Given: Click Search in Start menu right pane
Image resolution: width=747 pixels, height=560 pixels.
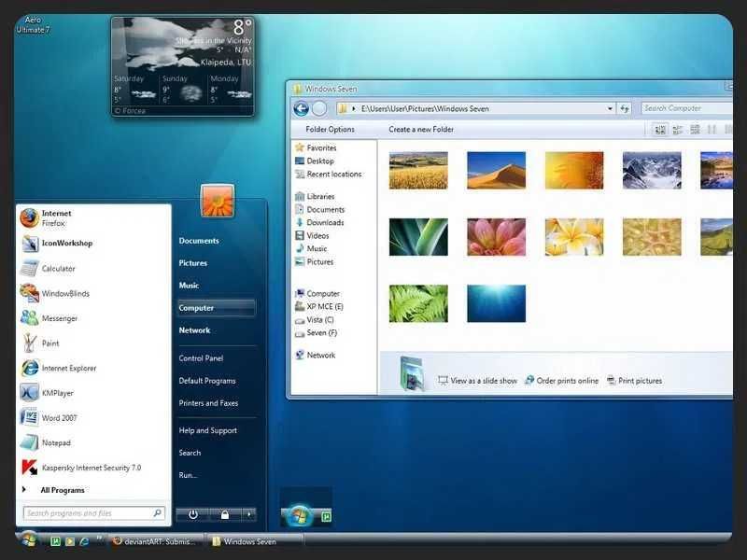Looking at the screenshot, I should (x=190, y=453).
